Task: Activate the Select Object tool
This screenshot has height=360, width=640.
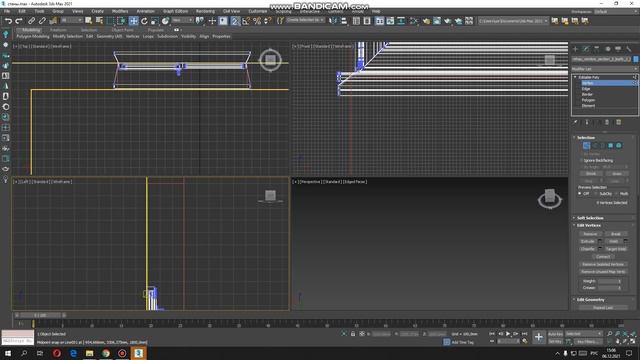Action: [x=88, y=20]
